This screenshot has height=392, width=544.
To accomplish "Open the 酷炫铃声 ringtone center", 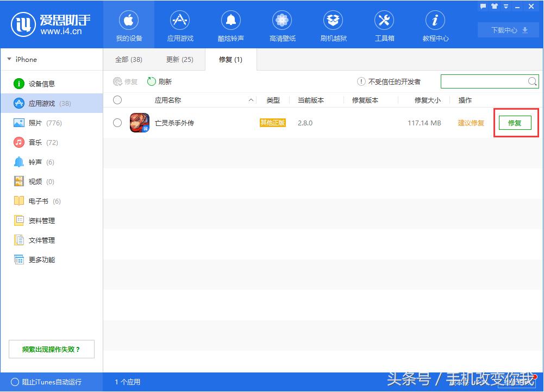I will (x=230, y=24).
